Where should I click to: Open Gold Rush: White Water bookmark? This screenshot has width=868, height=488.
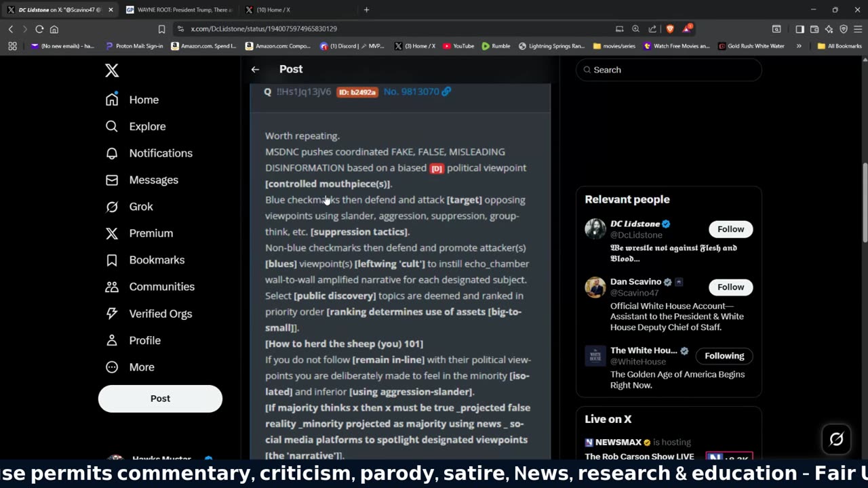coord(751,46)
